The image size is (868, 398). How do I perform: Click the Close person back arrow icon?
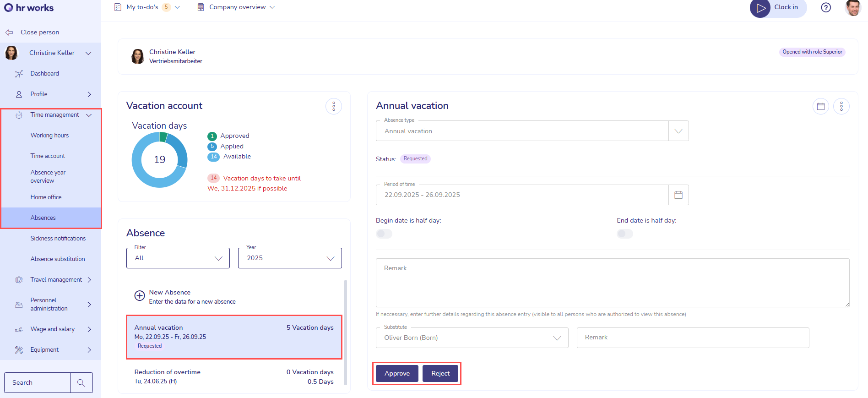coord(9,33)
